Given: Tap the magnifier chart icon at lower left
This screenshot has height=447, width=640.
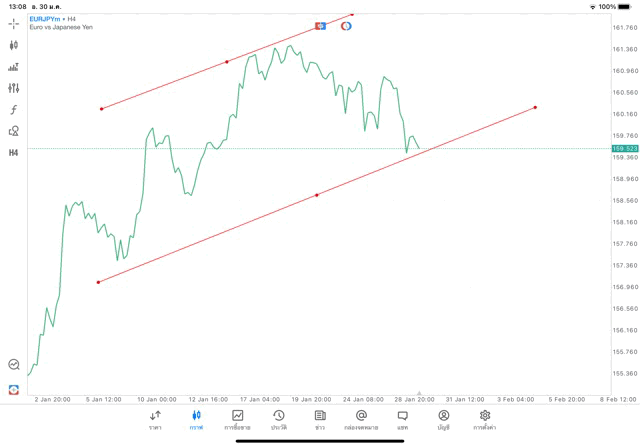Looking at the screenshot, I should 14,365.
